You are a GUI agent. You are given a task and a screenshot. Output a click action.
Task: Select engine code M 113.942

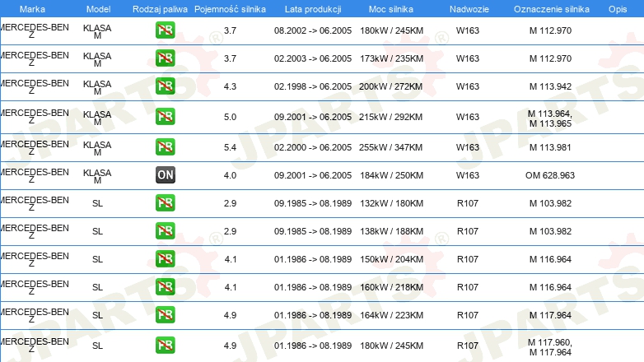(550, 86)
